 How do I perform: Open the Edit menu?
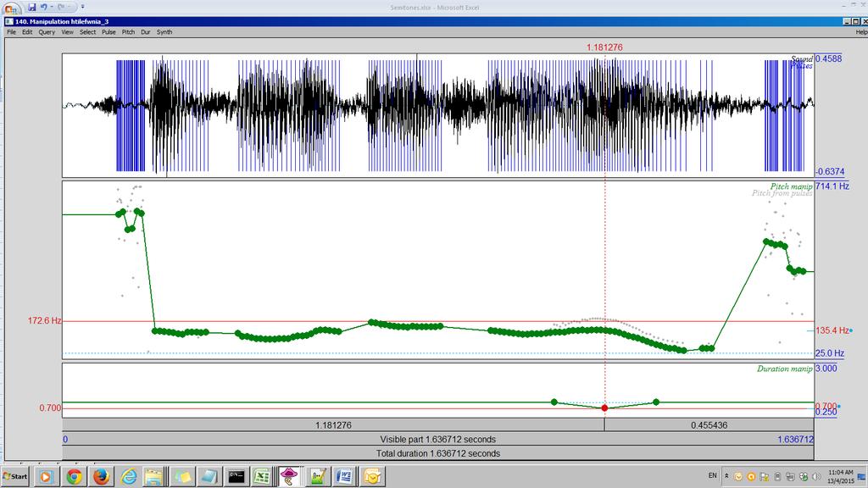click(x=27, y=32)
